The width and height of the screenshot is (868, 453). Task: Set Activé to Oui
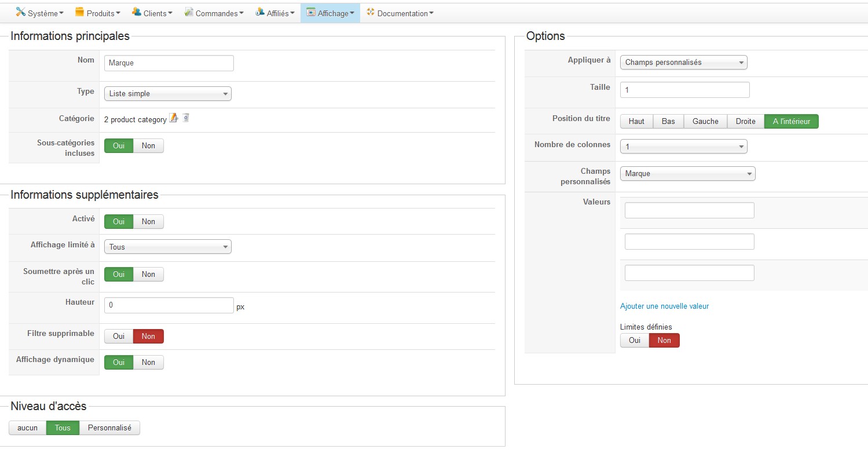pyautogui.click(x=119, y=221)
